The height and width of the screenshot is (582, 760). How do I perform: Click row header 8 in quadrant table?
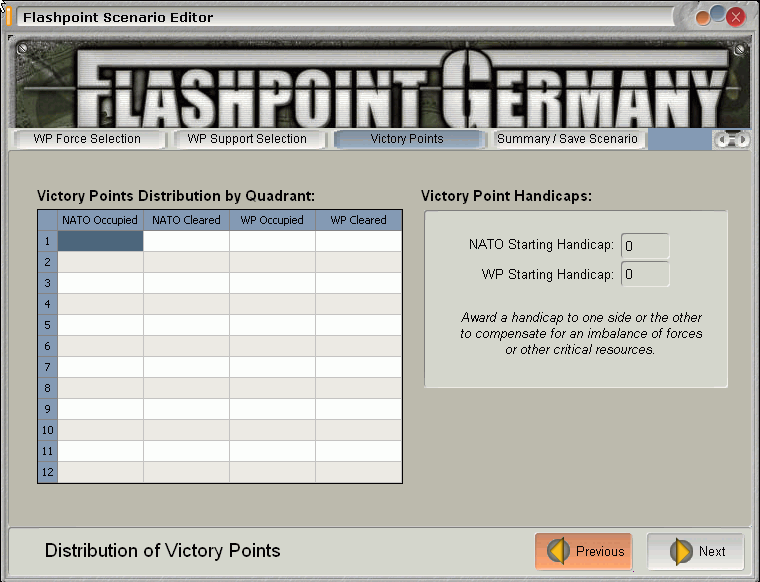[x=48, y=388]
